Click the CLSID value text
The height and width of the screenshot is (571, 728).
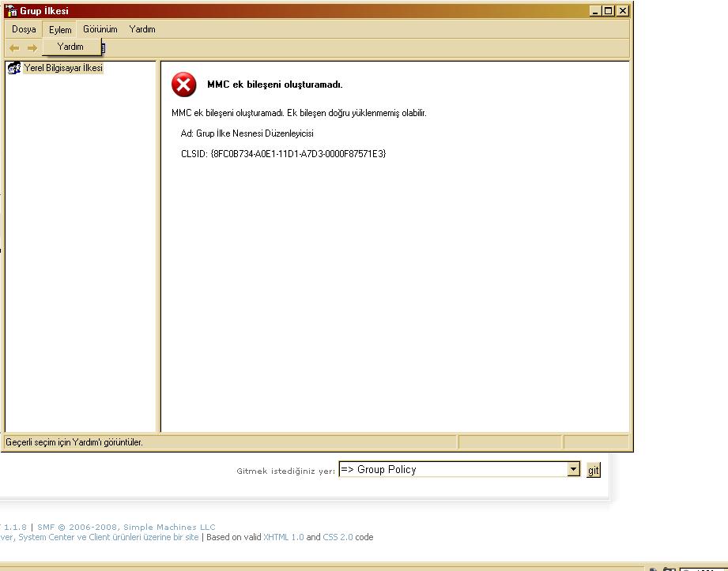pos(298,154)
